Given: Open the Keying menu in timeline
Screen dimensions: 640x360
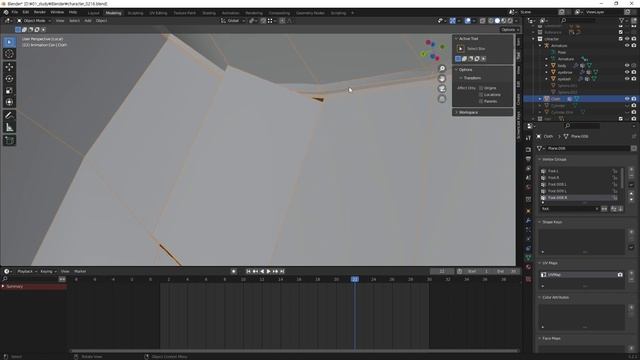Looking at the screenshot, I should click(48, 271).
